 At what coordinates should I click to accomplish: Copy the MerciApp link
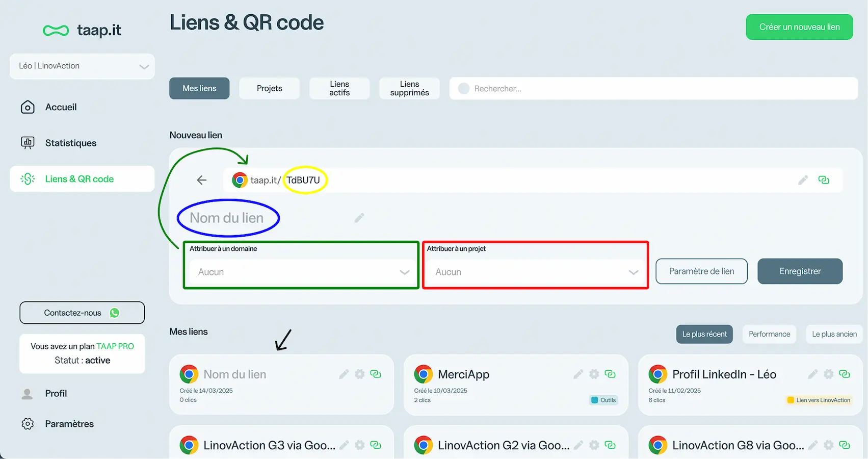pyautogui.click(x=610, y=374)
